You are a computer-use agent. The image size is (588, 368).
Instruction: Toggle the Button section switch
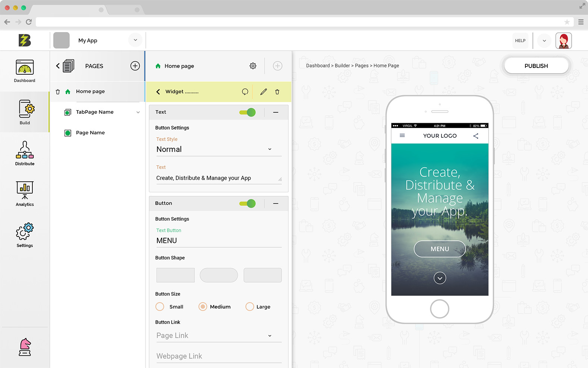point(248,203)
